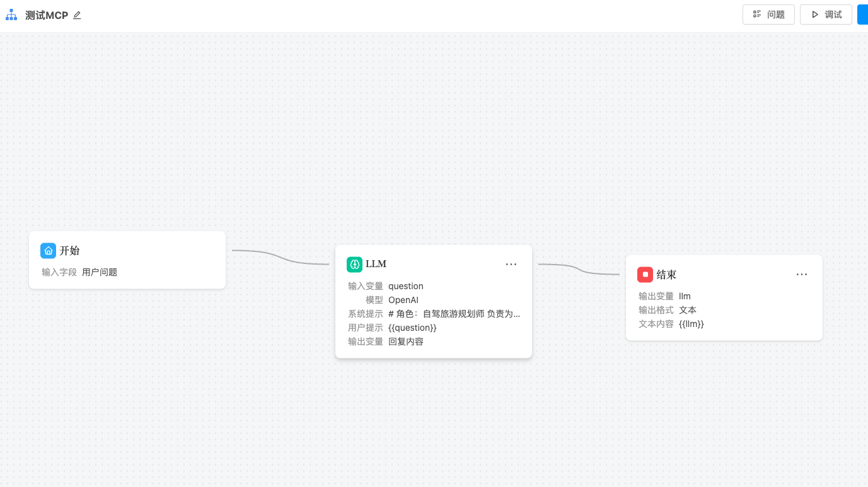Open the LLM node three-dot menu

511,265
